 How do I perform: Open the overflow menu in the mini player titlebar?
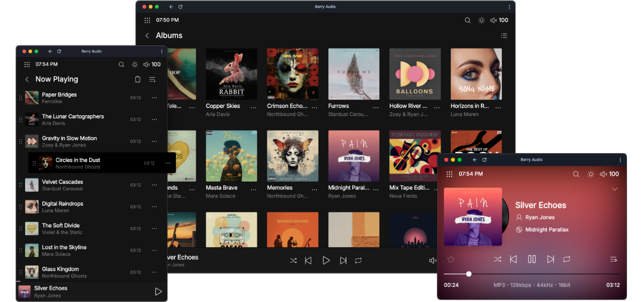coord(620,160)
